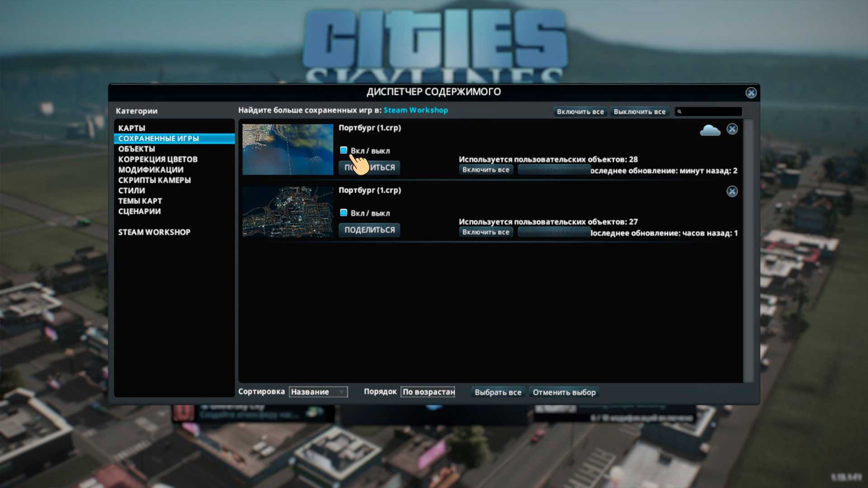Delete the first Портбург save with X icon
868x488 pixels.
732,129
